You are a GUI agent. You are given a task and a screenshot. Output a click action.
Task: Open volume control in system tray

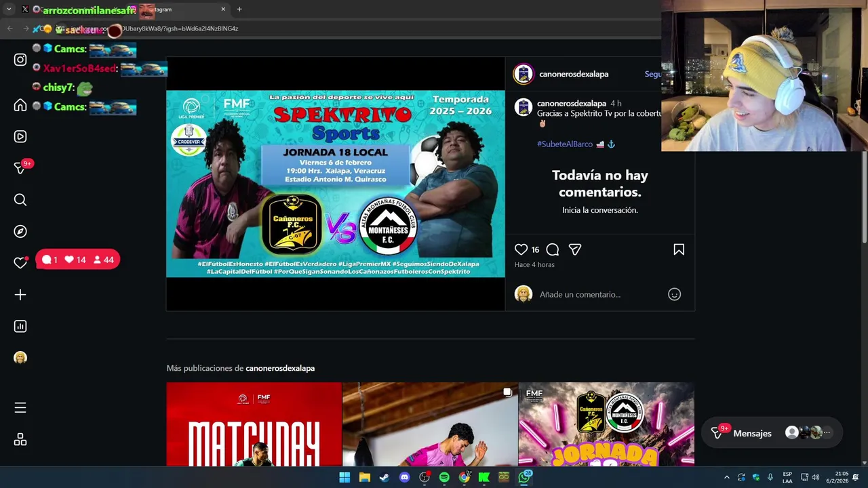(815, 477)
